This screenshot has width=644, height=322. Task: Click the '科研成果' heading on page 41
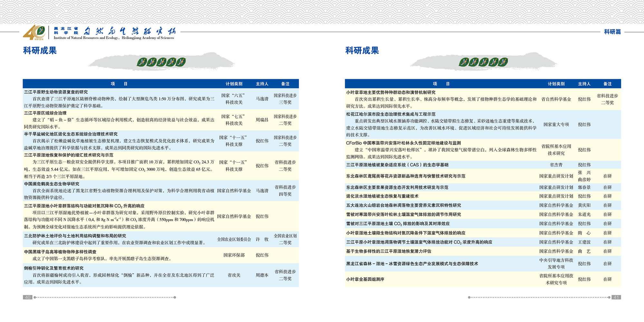362,51
